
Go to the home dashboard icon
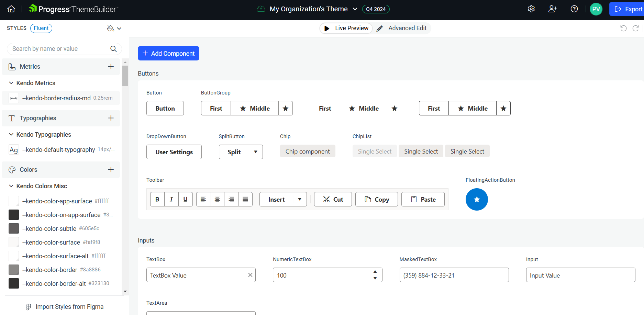point(11,9)
